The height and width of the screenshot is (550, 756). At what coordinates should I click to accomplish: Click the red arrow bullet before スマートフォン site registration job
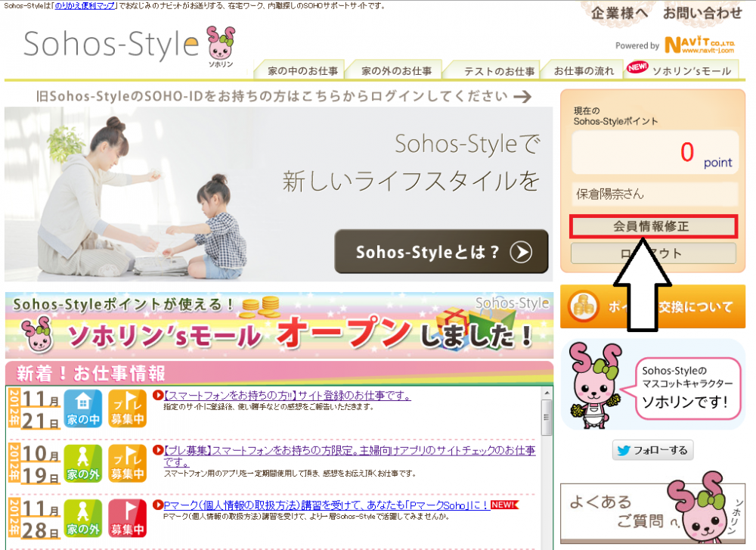(x=158, y=395)
